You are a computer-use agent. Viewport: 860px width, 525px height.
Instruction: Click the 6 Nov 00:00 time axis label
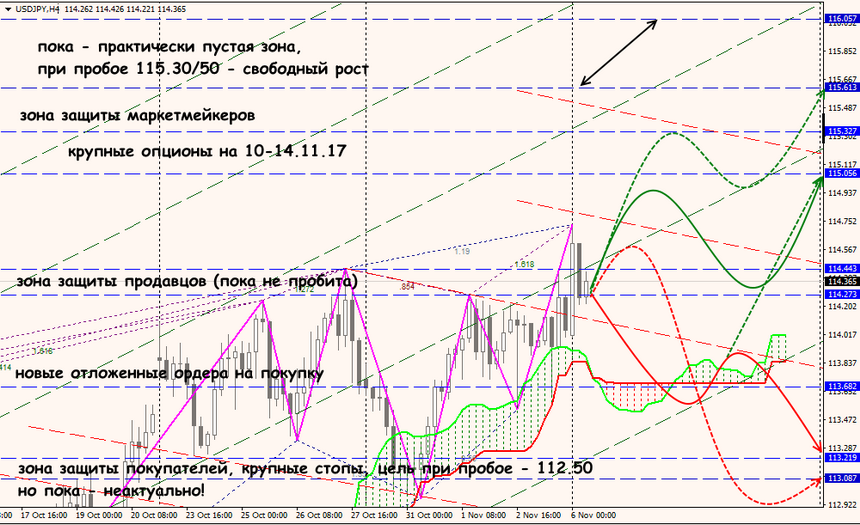pyautogui.click(x=593, y=516)
